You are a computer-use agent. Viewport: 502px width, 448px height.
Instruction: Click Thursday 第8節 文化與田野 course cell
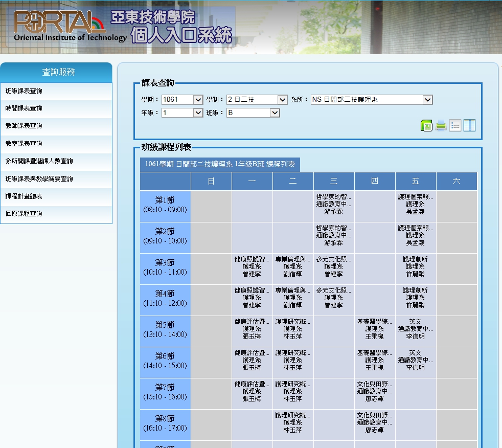tap(375, 425)
